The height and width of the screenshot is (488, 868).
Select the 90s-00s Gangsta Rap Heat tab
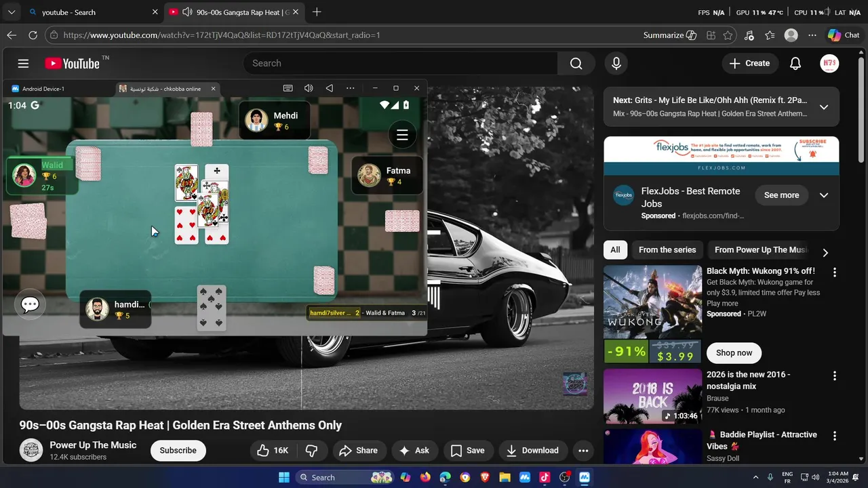tap(233, 12)
